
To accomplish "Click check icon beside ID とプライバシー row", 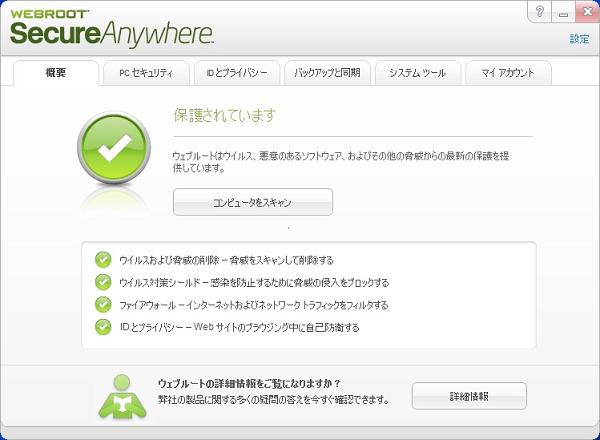I will (x=103, y=327).
